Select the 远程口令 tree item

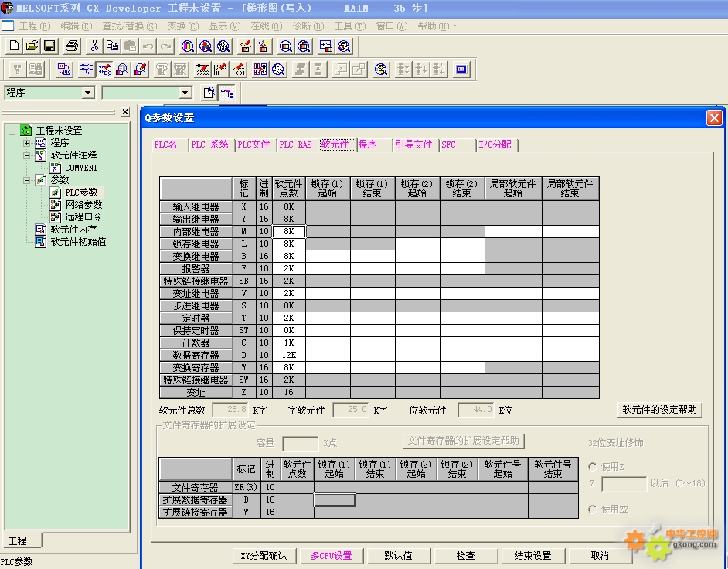pos(83,217)
